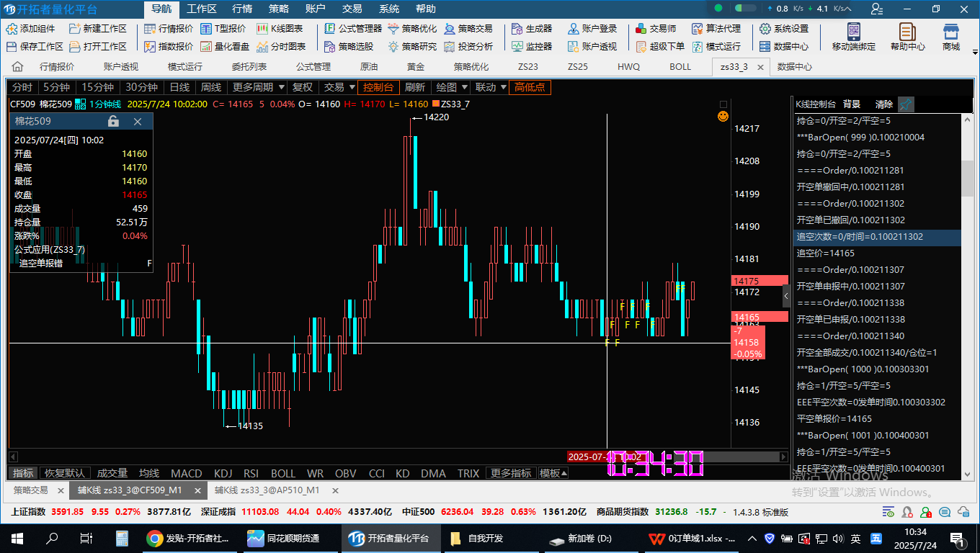Open 策略研究 strategy research
Image resolution: width=980 pixels, height=553 pixels.
coord(412,46)
